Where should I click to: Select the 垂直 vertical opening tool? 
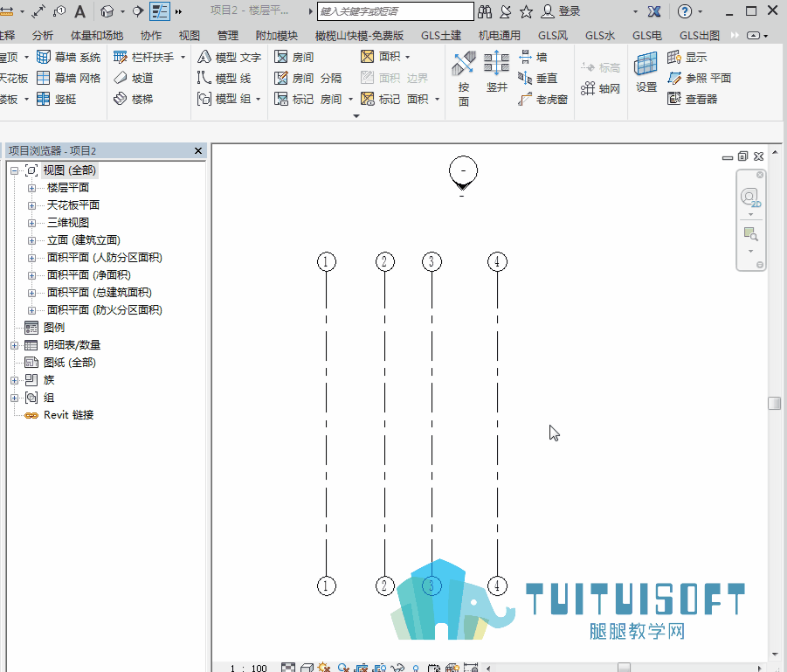click(x=538, y=78)
